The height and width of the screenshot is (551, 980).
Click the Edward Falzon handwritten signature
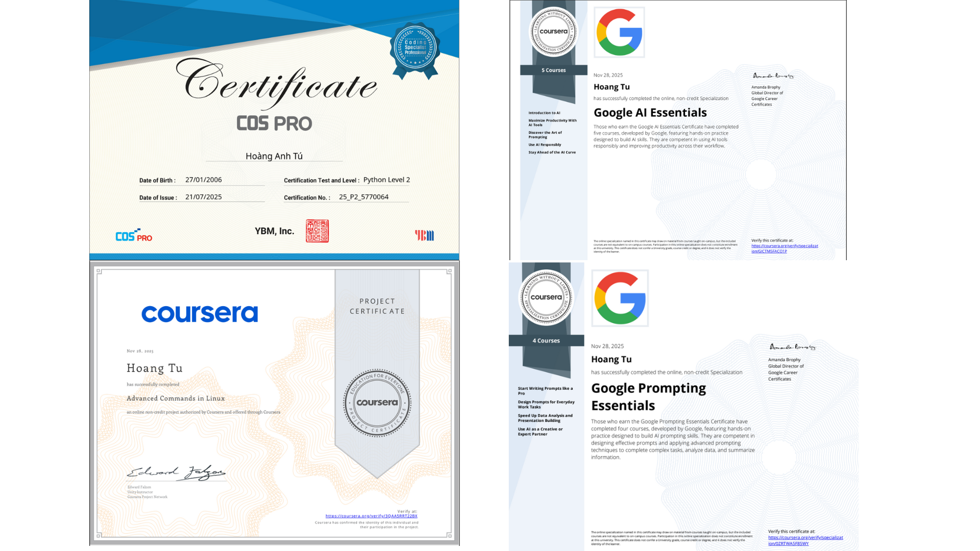coord(176,473)
